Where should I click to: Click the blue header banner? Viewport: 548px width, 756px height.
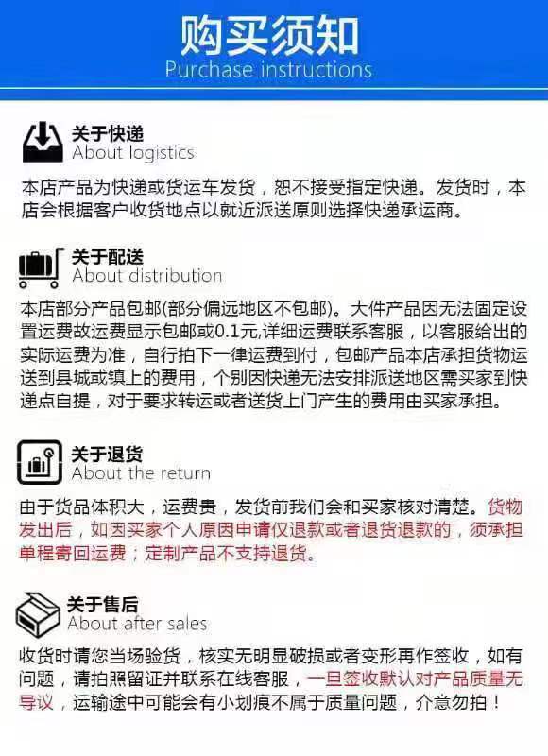[x=274, y=44]
